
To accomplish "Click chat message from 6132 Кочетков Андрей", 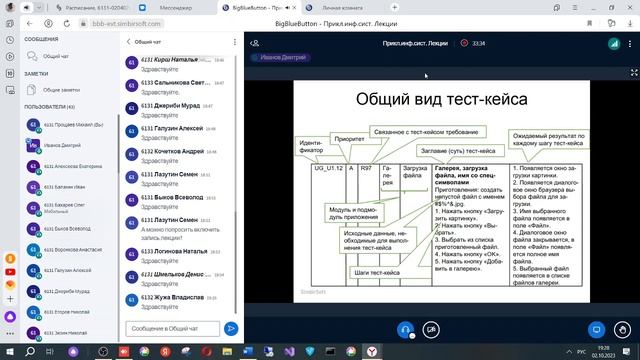I will pos(180,156).
